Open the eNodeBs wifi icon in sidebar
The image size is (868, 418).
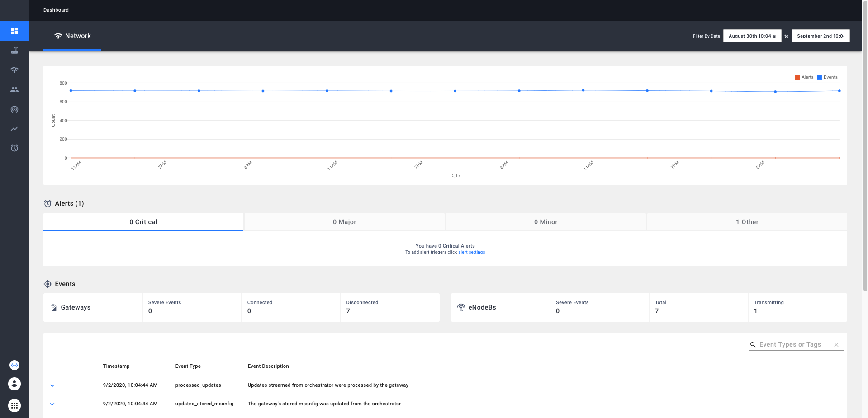click(x=14, y=70)
